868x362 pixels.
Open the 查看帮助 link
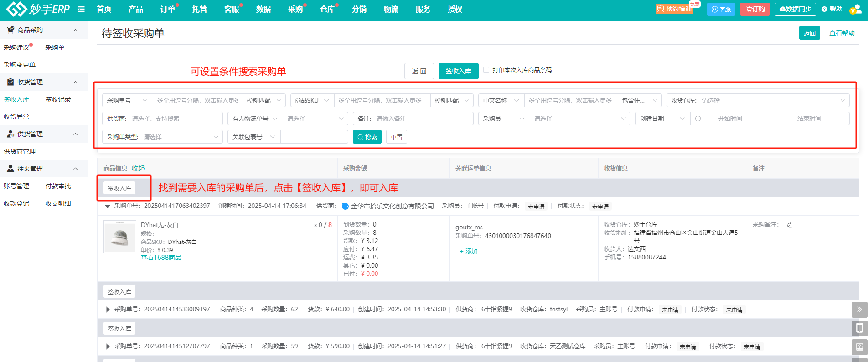click(x=842, y=33)
